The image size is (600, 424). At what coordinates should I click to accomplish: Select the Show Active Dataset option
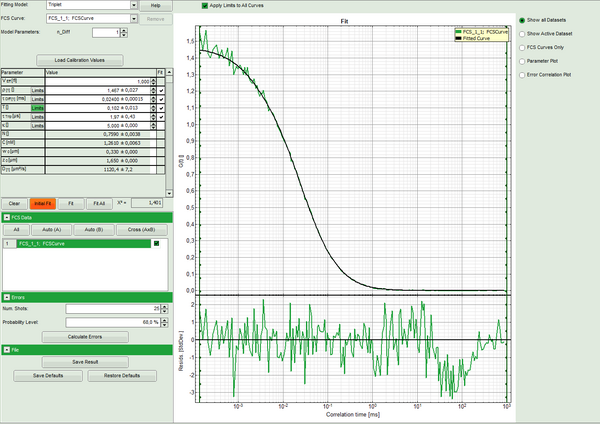(x=520, y=33)
